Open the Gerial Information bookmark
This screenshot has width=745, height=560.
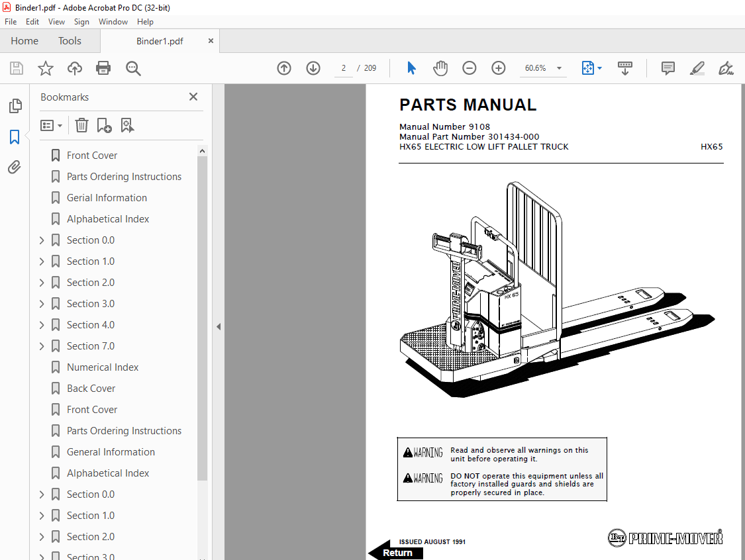tap(107, 198)
